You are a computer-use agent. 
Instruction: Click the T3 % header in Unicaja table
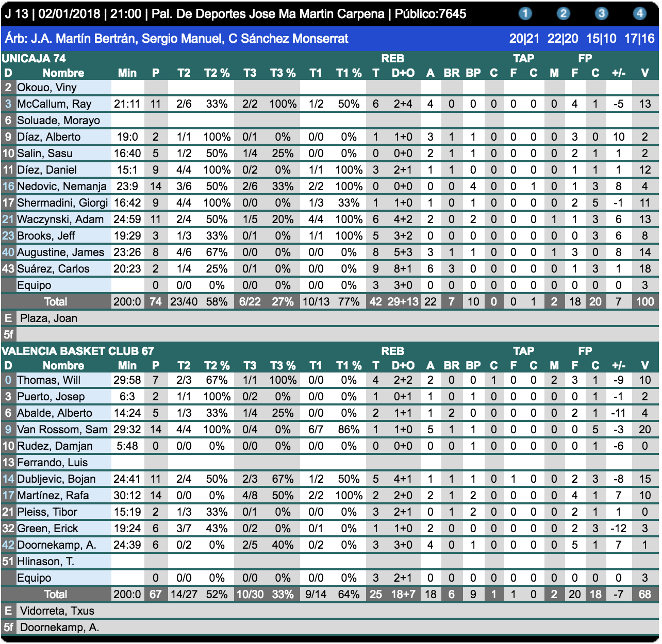283,73
